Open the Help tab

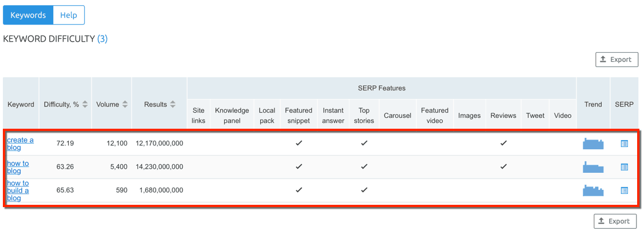(69, 15)
